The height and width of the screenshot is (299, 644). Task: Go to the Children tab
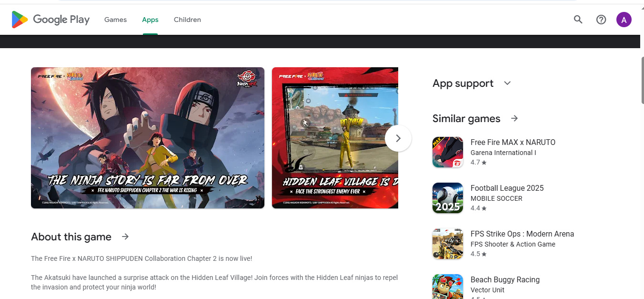[x=187, y=20]
